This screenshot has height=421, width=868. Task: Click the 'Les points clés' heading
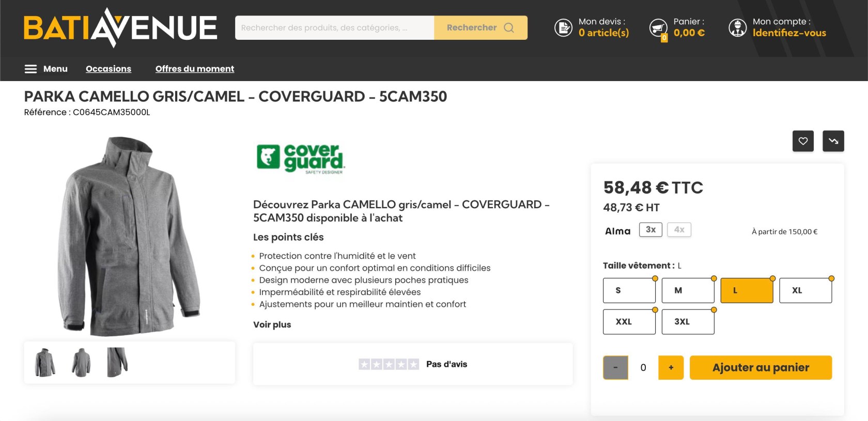click(288, 237)
